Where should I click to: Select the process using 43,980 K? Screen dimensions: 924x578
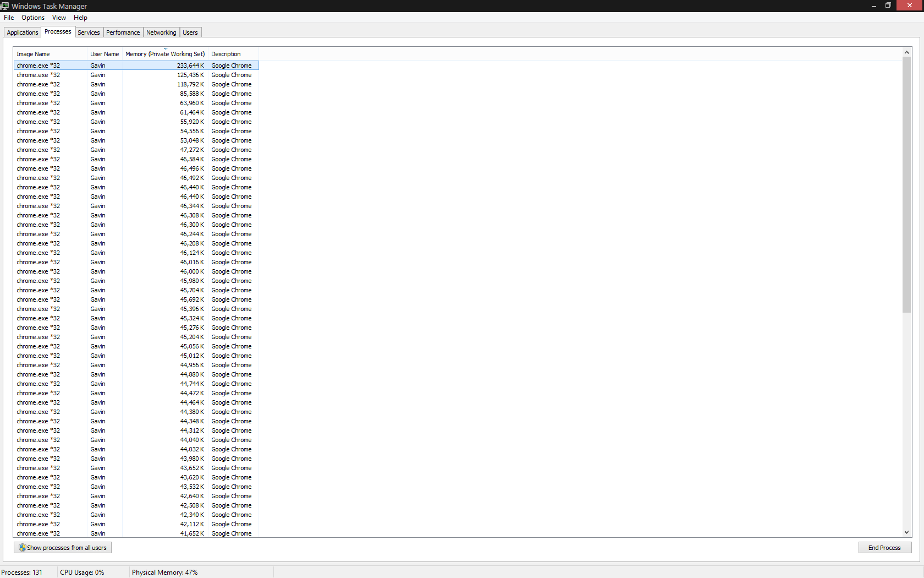136,459
